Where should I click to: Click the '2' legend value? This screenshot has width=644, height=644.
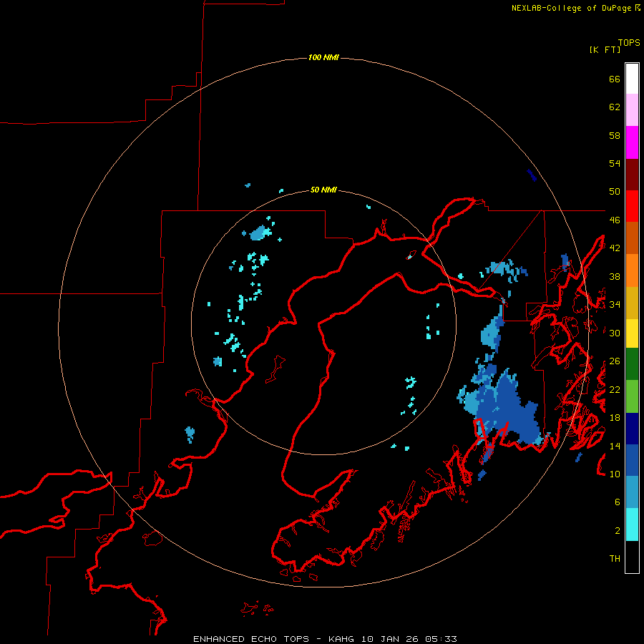[618, 531]
